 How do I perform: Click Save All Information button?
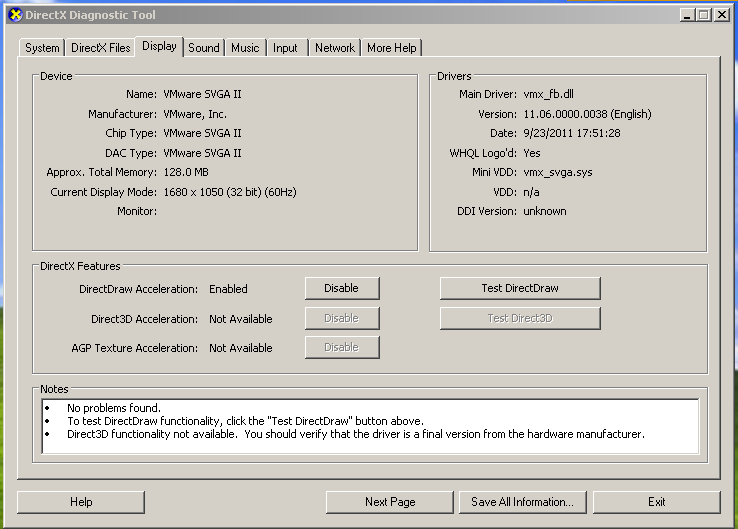pyautogui.click(x=522, y=502)
